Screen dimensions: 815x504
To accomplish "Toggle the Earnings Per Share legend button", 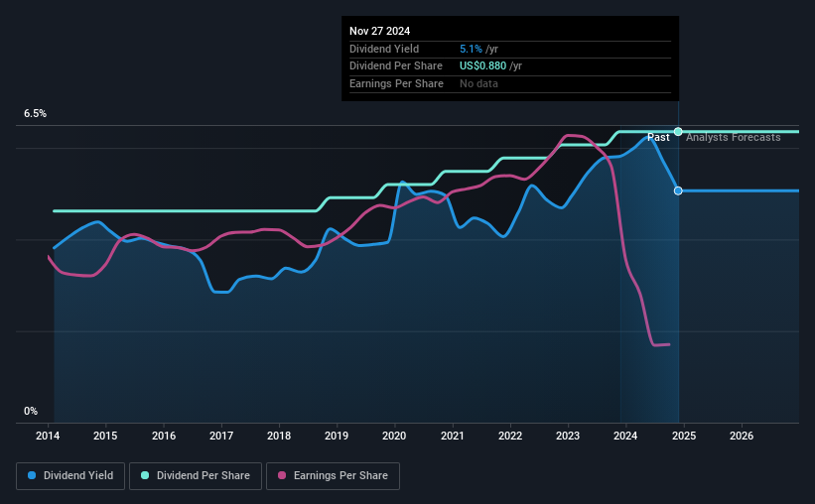I will [333, 476].
